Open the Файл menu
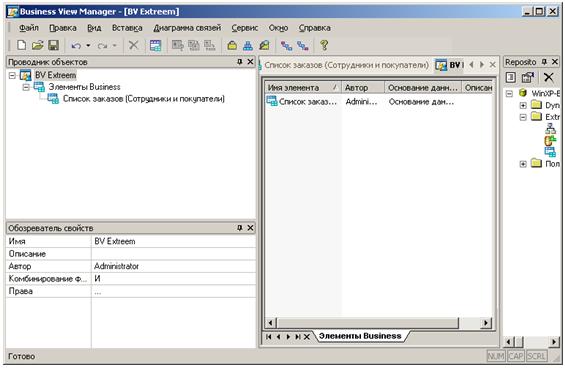Viewport: 565px width, 371px height. (x=28, y=28)
